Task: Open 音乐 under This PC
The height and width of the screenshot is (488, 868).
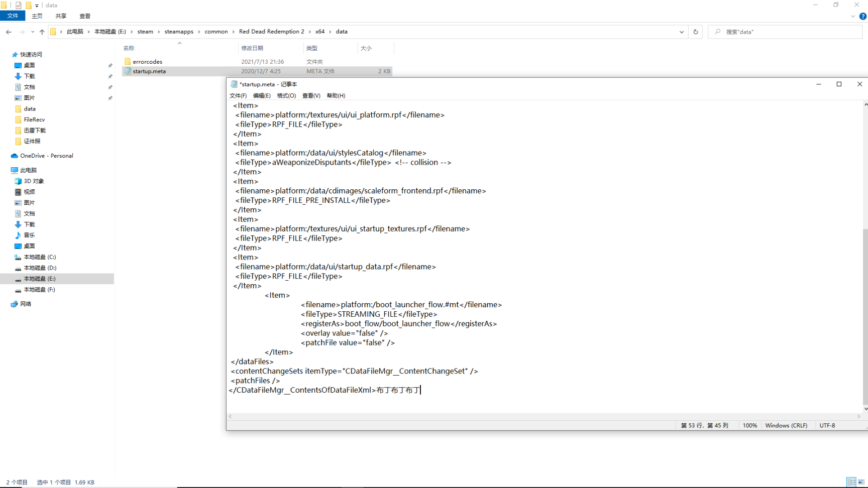Action: 29,235
